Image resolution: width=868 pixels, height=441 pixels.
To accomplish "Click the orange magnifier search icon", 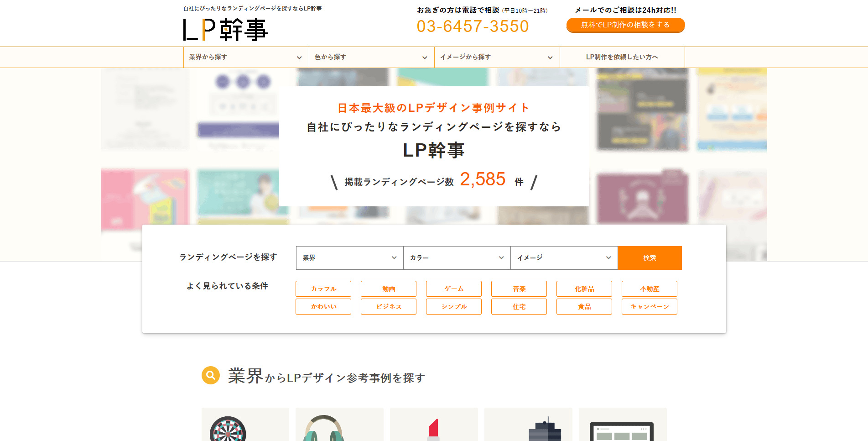I will point(211,375).
